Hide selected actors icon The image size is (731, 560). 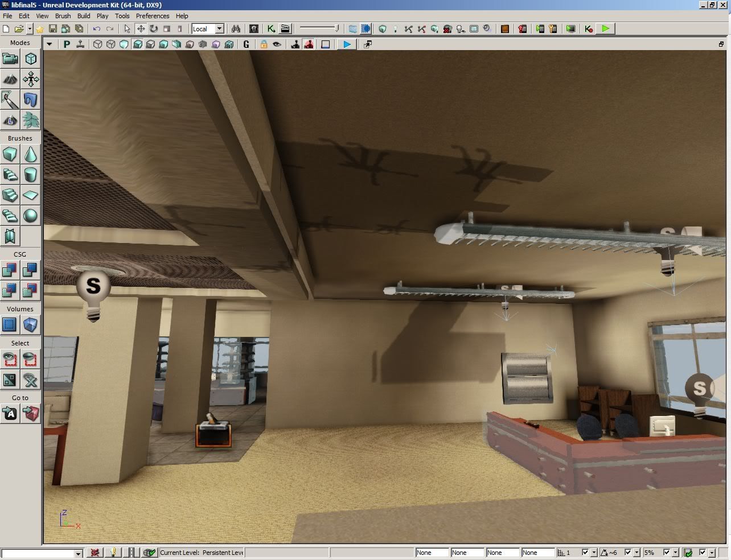30,359
